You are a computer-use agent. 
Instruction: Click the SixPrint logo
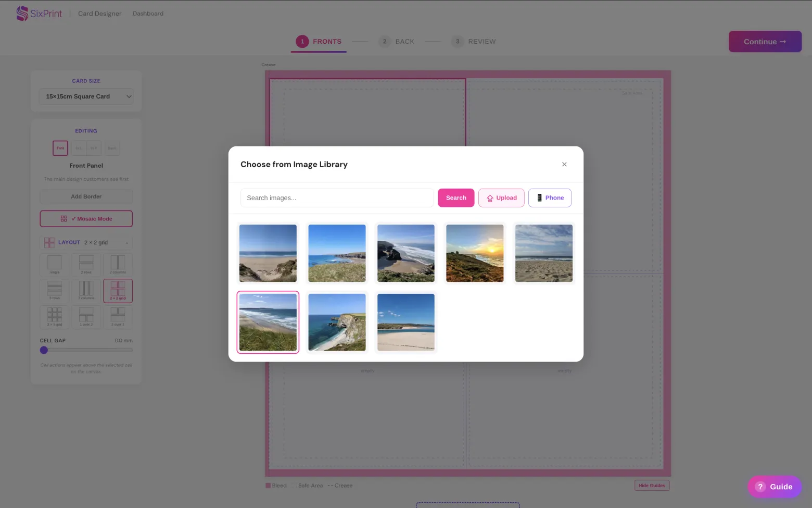click(x=39, y=14)
